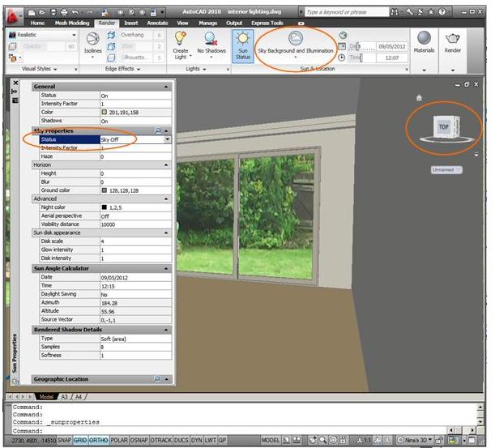
Task: Collapse the Advanced section
Action: (166, 199)
